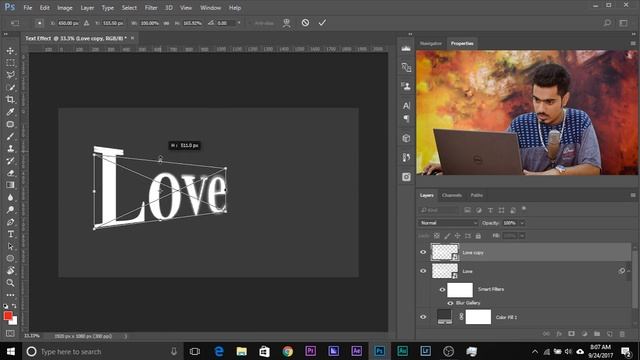This screenshot has height=360, width=640.
Task: Select the Eyedropper tool
Action: tap(10, 112)
